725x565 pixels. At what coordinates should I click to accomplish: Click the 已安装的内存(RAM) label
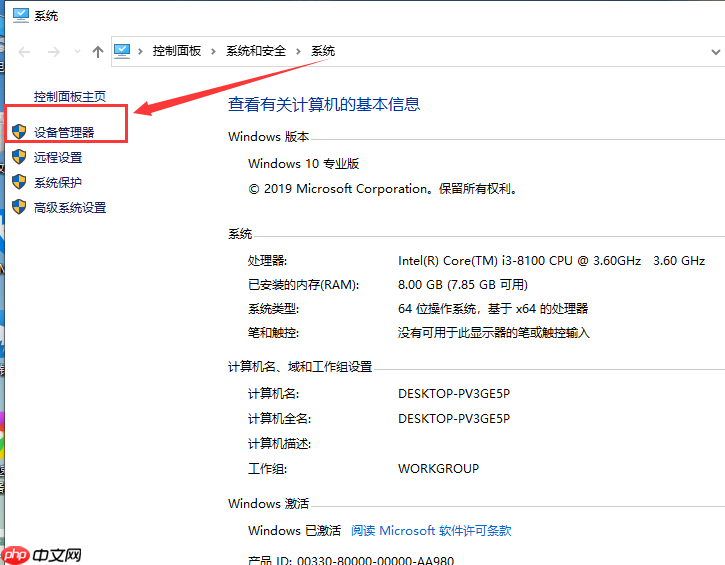pos(303,284)
